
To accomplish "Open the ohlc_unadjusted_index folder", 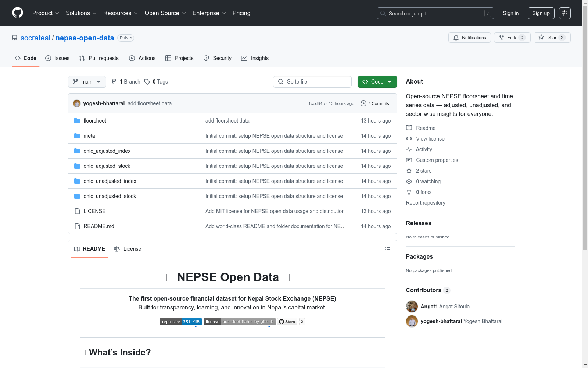I will pos(110,181).
